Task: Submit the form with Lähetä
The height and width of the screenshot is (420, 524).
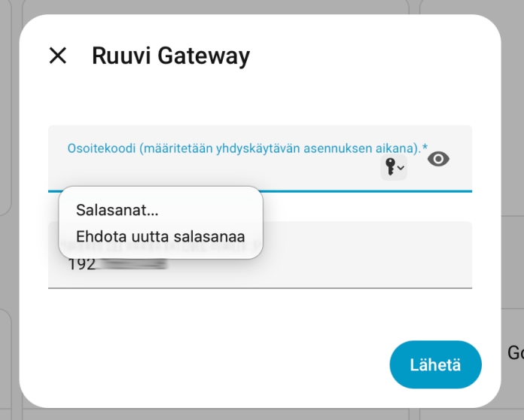Action: click(435, 365)
